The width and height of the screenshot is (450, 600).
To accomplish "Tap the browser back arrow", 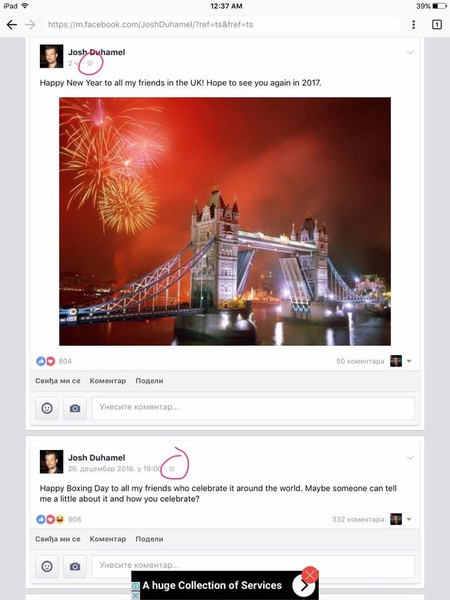I will [12, 25].
